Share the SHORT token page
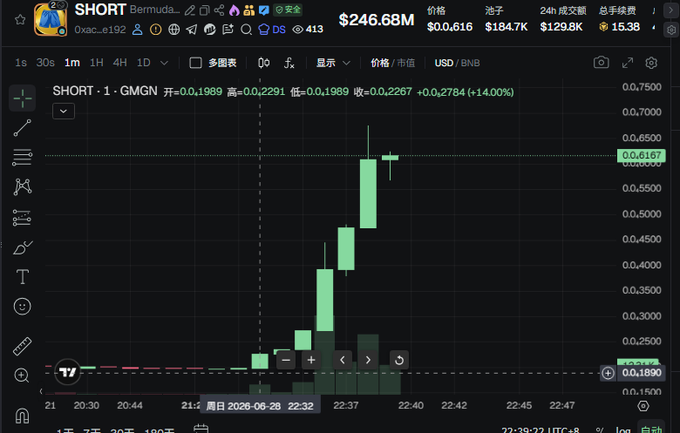 [x=219, y=10]
